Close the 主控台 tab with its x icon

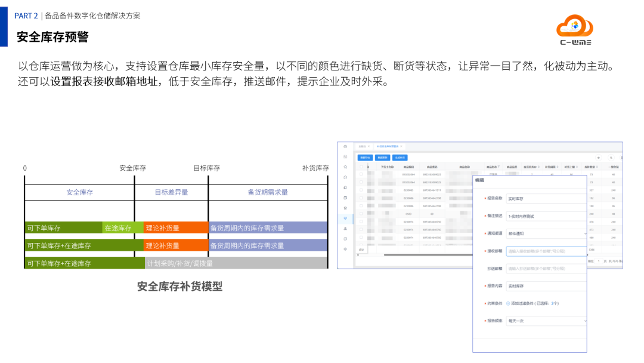coord(369,146)
